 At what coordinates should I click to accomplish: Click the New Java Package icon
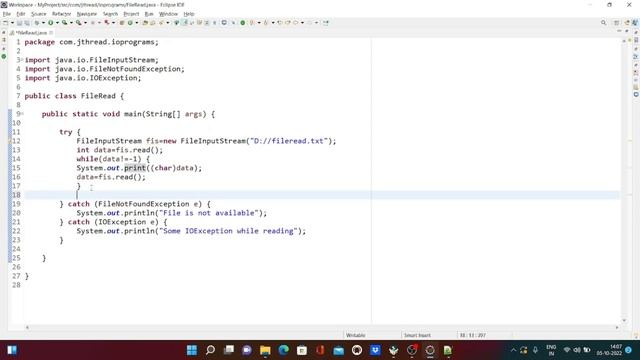coord(122,23)
